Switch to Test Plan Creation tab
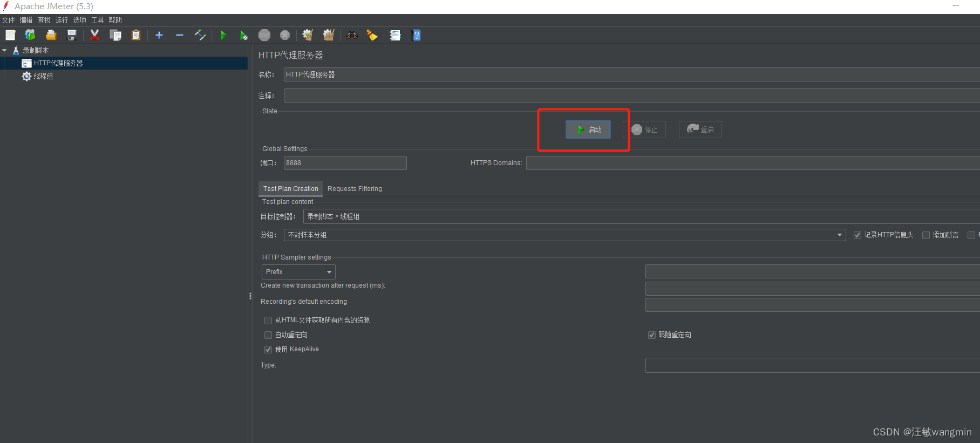980x443 pixels. click(x=290, y=189)
